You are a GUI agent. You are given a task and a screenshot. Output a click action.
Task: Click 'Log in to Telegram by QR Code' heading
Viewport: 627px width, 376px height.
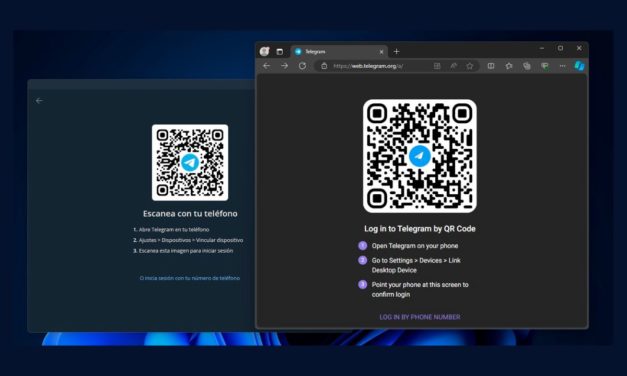tap(420, 229)
